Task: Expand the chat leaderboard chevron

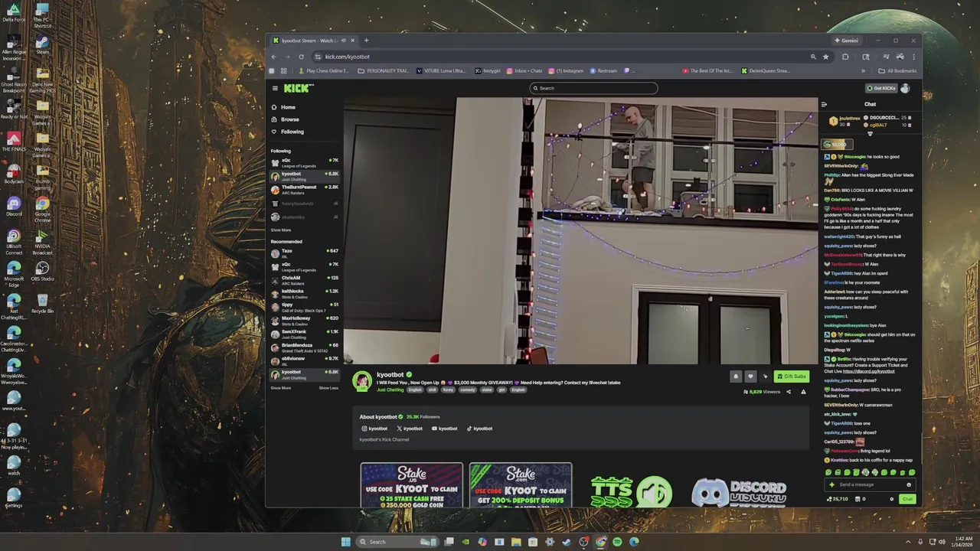Action: (870, 134)
